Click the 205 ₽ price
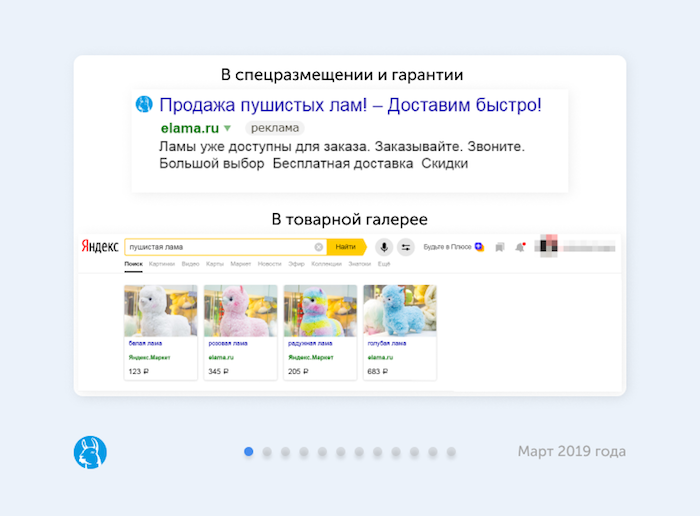This screenshot has height=516, width=700. (x=298, y=371)
